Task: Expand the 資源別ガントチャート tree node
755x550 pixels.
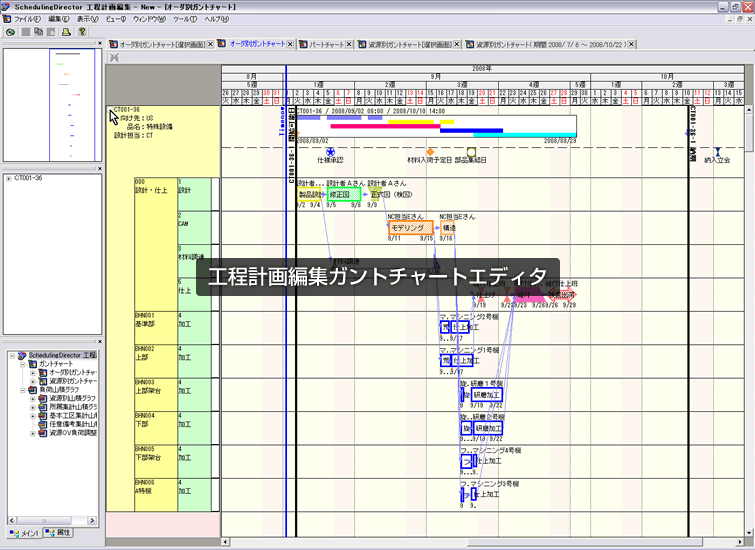Action: [x=33, y=381]
